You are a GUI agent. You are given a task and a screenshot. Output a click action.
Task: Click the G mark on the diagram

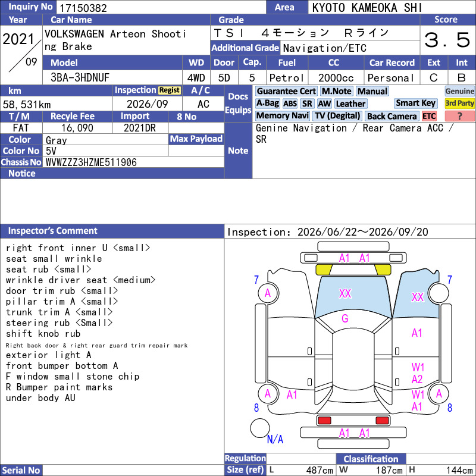tap(345, 318)
